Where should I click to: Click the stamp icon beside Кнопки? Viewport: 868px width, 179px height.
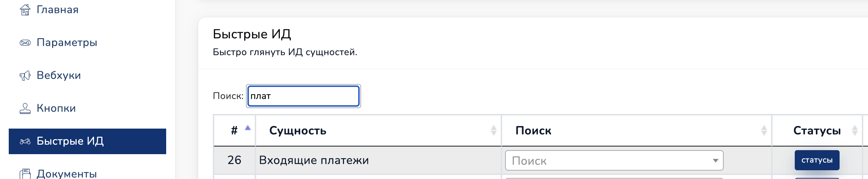[25, 108]
